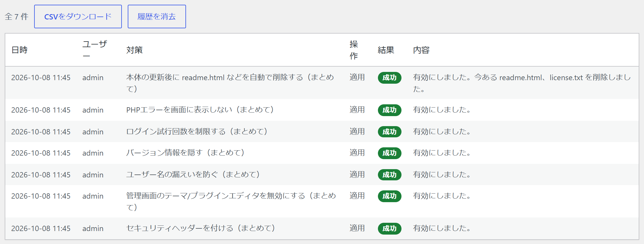Screen dimensions: 644x244
Task: Click the 成功 badge in the セキュリティヘッダー row
Action: pyautogui.click(x=389, y=228)
